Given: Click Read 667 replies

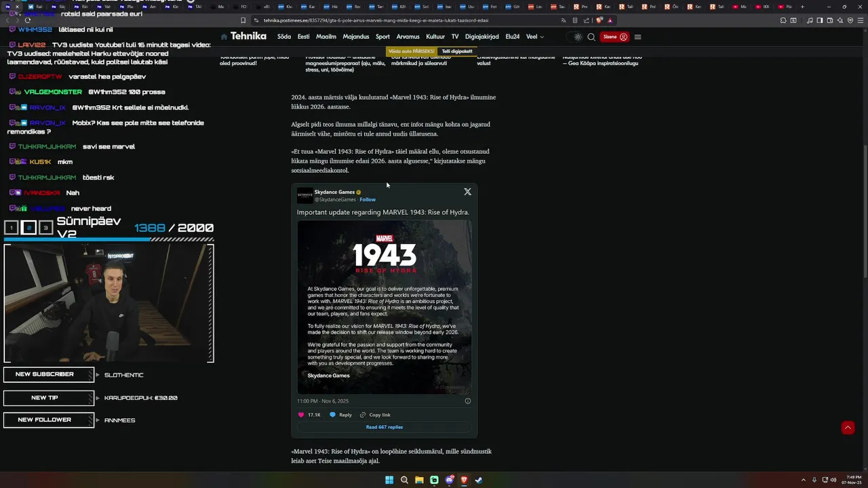Looking at the screenshot, I should [384, 427].
